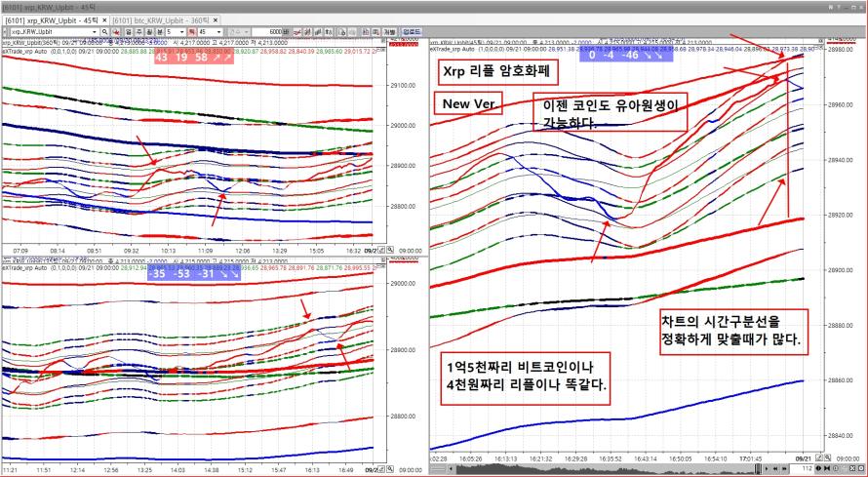The image size is (868, 477).
Task: Click the fourth chart toolbar icon after the 6000 field
Action: click(x=329, y=32)
